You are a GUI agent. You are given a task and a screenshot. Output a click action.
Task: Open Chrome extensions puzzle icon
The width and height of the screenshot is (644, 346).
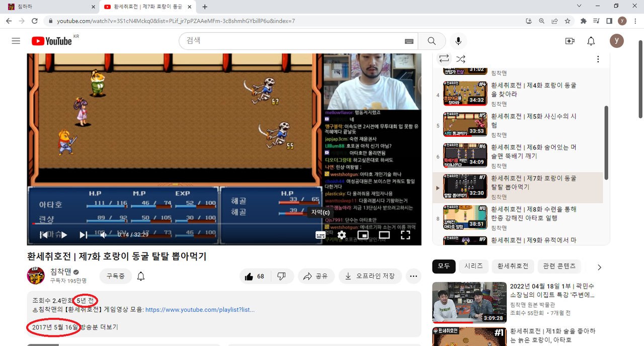[x=584, y=21]
